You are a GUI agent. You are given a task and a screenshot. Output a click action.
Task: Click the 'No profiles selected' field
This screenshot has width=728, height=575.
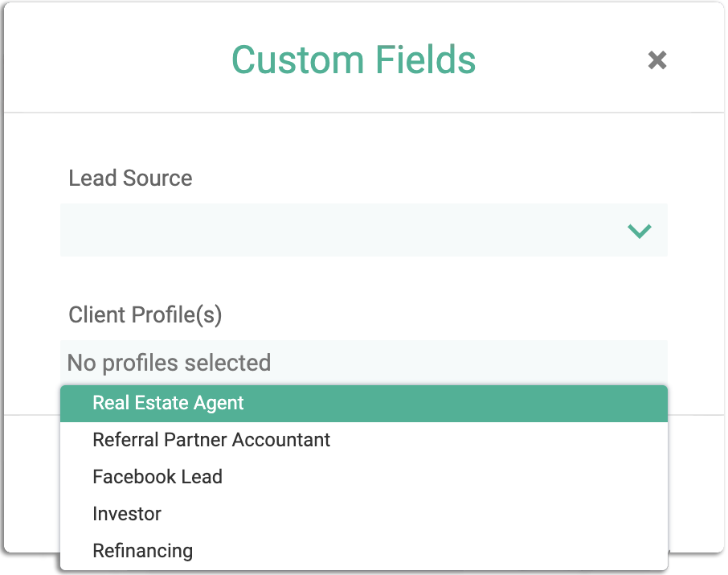click(x=364, y=363)
